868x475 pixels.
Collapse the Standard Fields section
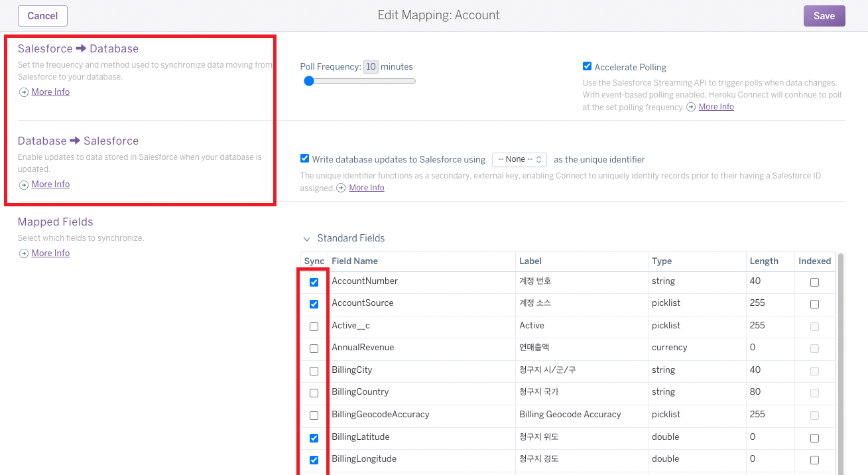pos(306,239)
